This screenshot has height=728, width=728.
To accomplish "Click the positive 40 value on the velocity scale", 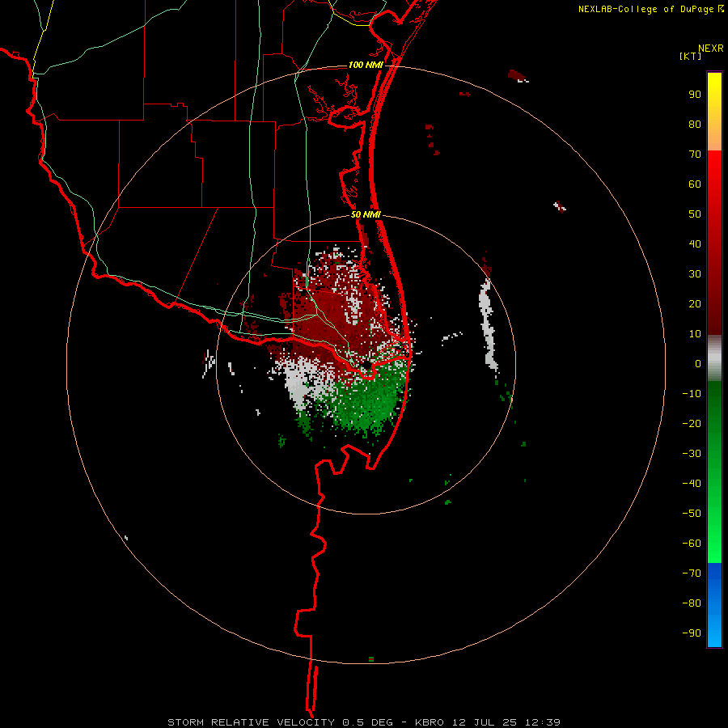I will [695, 244].
